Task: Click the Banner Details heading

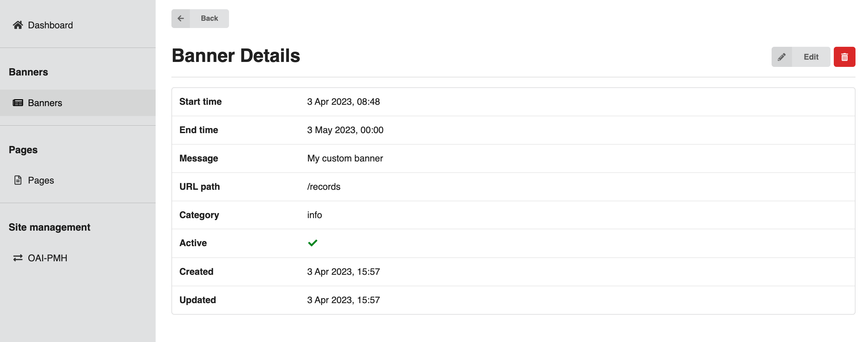Action: (x=236, y=56)
